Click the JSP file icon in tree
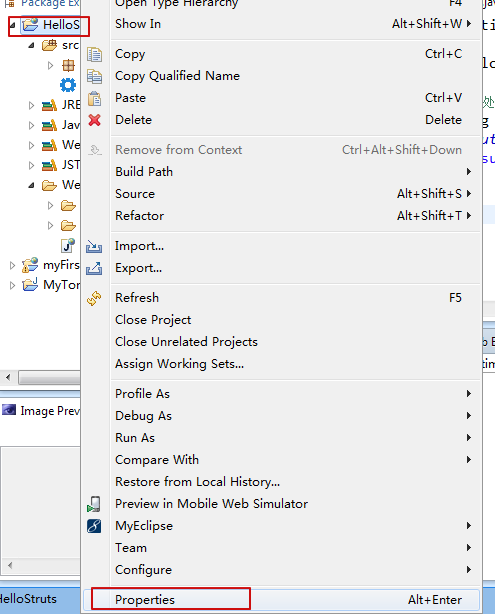 [x=68, y=246]
